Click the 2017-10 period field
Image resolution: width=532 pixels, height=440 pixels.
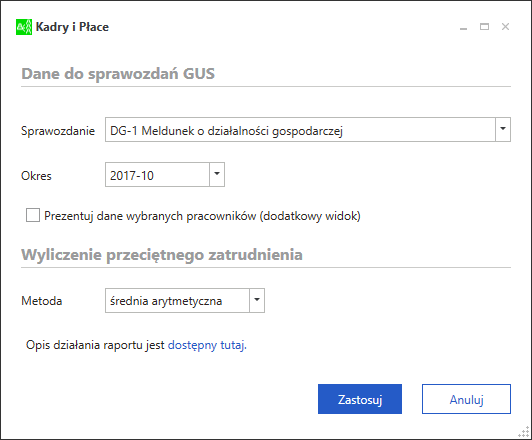point(157,175)
